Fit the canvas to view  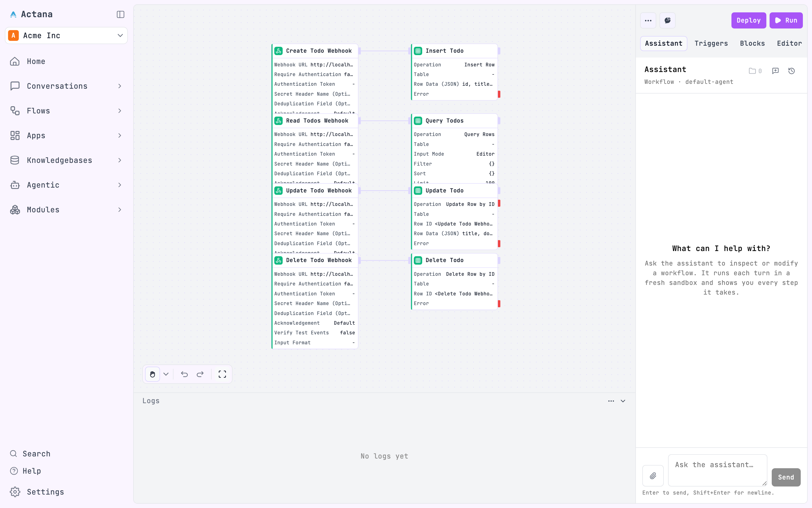[x=222, y=374]
